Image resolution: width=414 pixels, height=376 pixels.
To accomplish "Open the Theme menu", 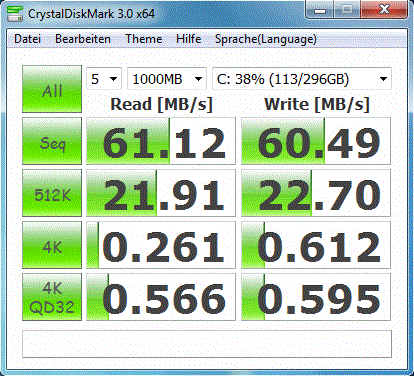I will click(x=144, y=39).
